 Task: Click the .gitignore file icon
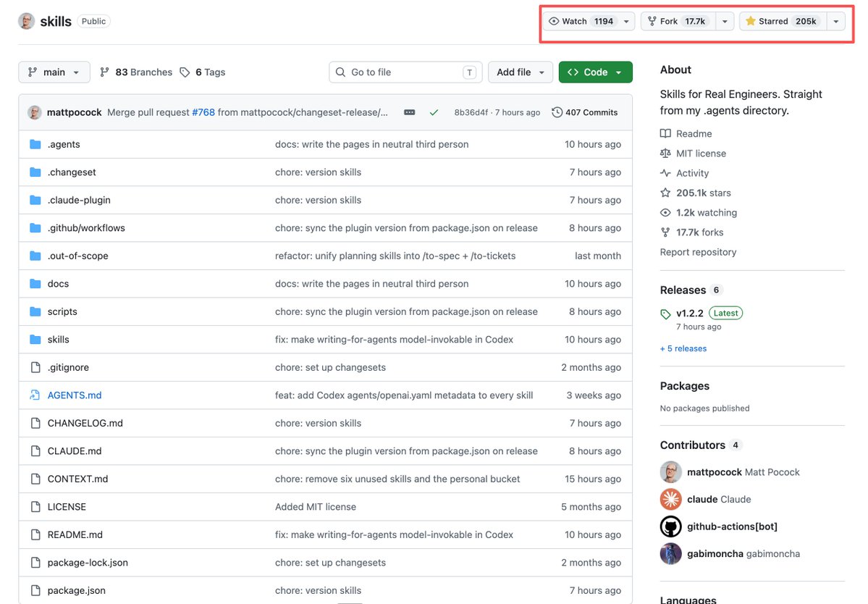[x=35, y=367]
